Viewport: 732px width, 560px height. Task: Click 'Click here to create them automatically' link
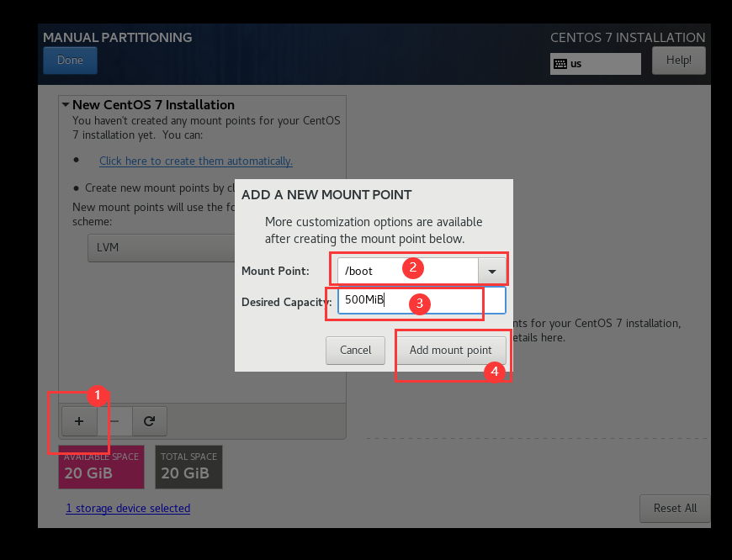click(196, 161)
